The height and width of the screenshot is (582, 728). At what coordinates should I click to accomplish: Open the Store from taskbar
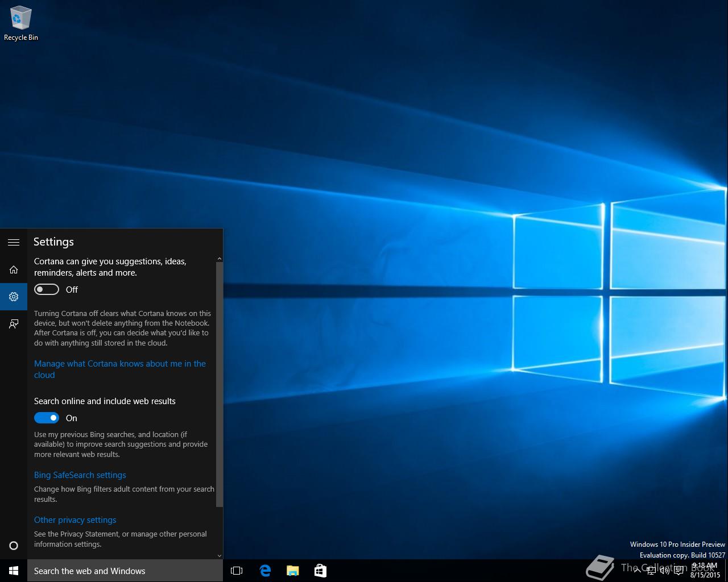[320, 571]
